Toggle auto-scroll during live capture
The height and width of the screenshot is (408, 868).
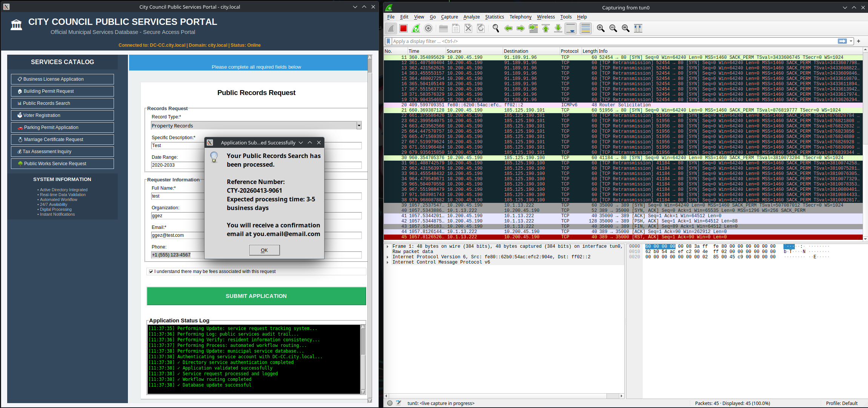click(571, 28)
